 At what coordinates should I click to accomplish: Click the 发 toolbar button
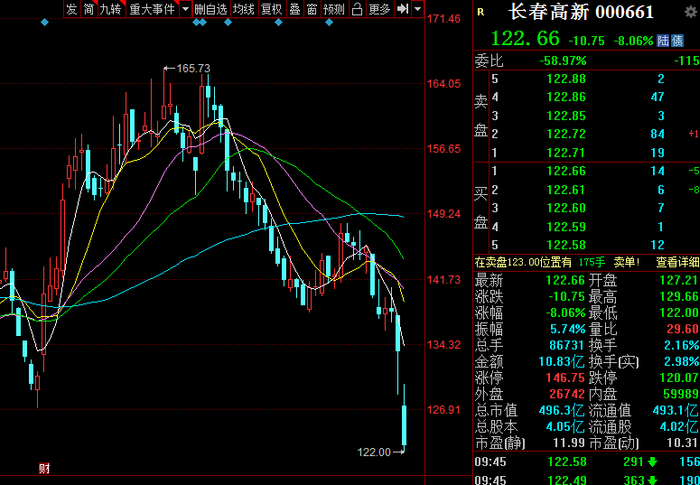point(72,9)
